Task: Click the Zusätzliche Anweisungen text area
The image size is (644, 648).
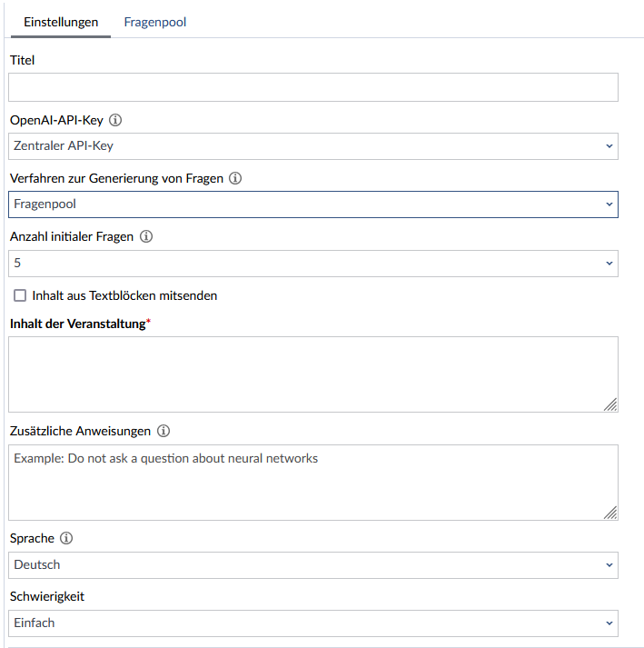Action: [x=313, y=483]
